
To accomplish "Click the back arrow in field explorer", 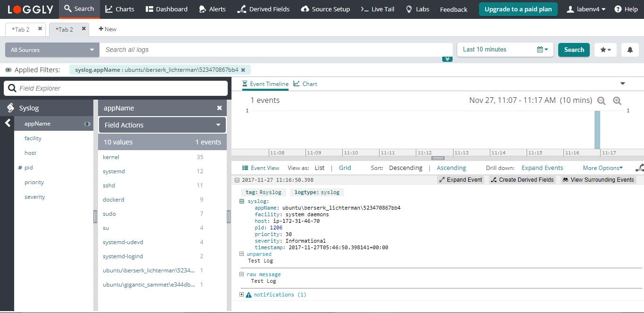I will [8, 123].
